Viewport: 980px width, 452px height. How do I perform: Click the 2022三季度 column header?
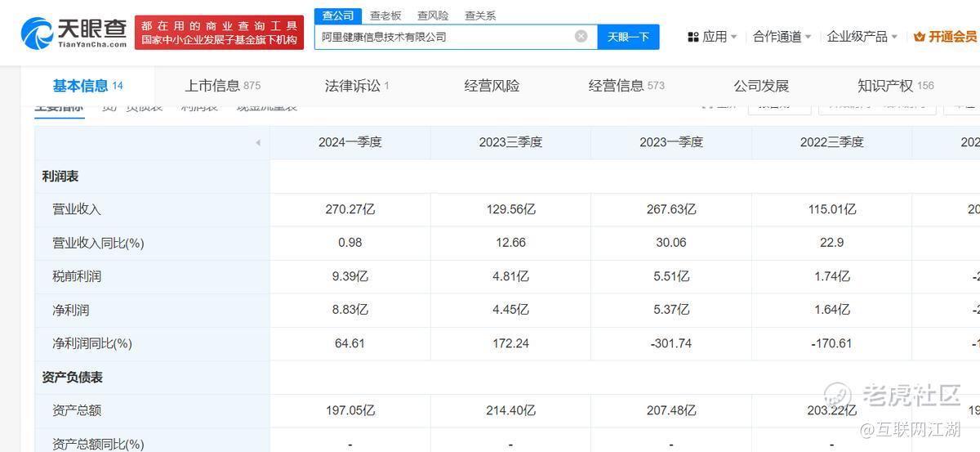click(831, 142)
